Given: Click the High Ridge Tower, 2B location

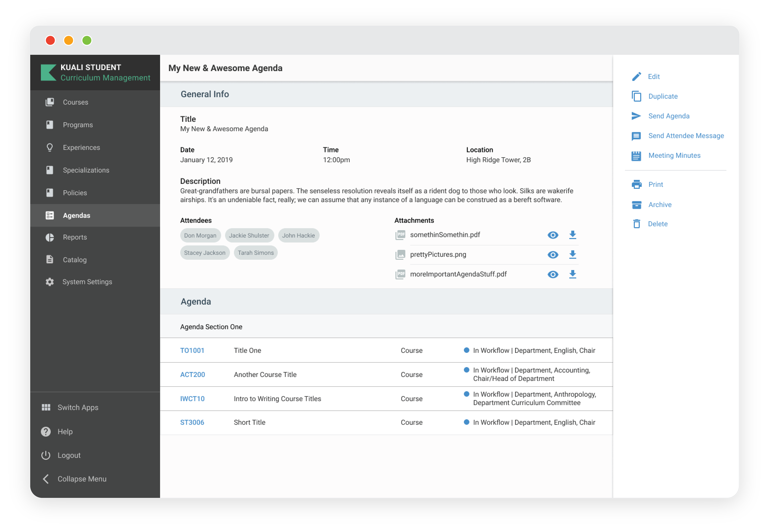Looking at the screenshot, I should [498, 160].
